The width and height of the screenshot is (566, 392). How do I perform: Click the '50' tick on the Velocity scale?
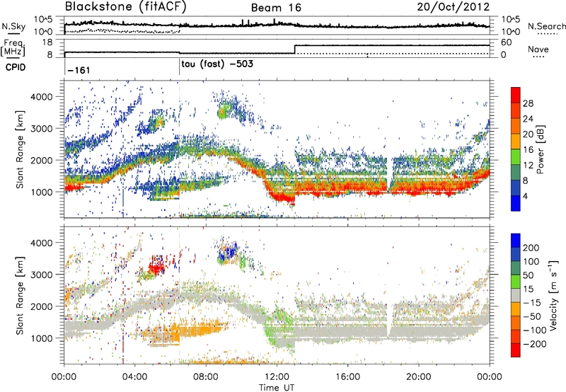coord(528,275)
